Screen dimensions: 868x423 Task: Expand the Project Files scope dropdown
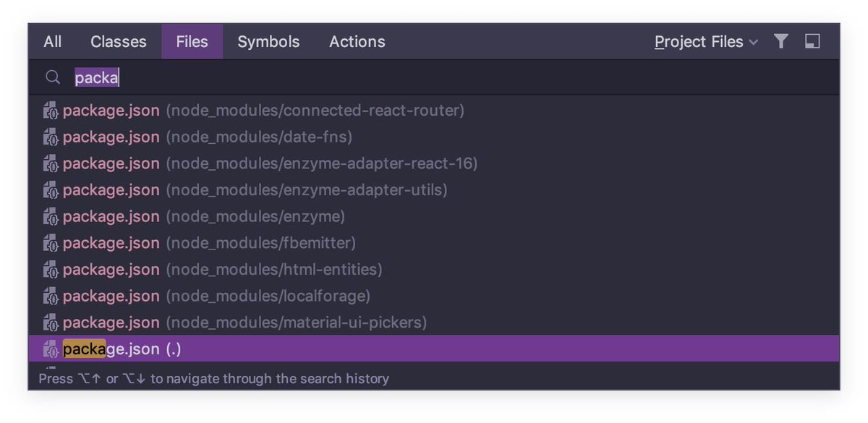(706, 42)
